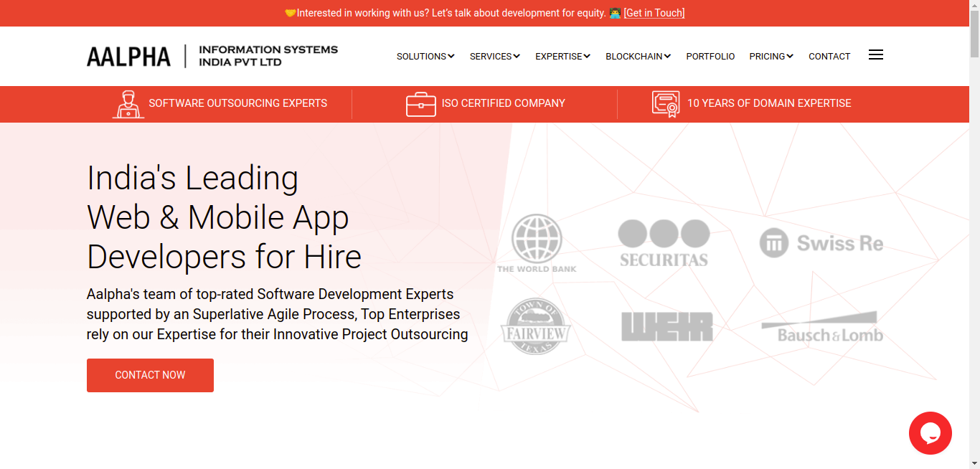Screen dimensions: 980x469
Task: Click the domain expertise certificate icon
Action: [x=666, y=104]
